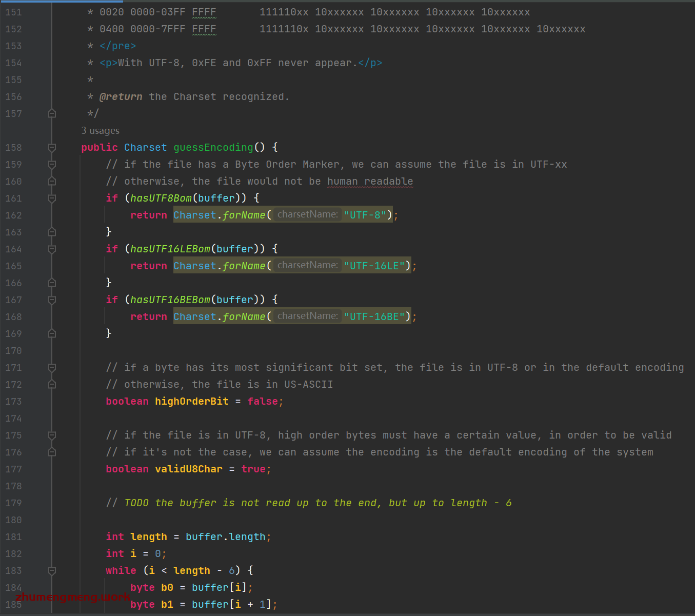The height and width of the screenshot is (616, 695).
Task: Click the underlined FFFF word on line 152
Action: [204, 29]
